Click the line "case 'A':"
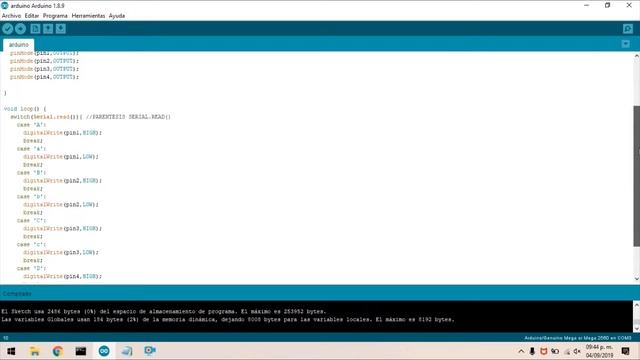Viewport: 640px width, 360px height. click(x=31, y=125)
